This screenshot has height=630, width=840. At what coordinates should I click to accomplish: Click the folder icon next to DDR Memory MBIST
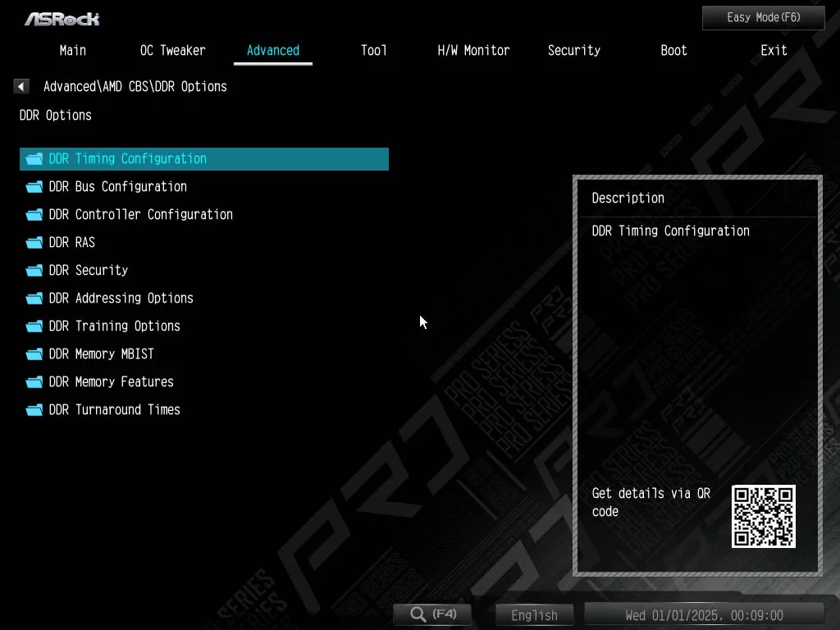click(34, 354)
